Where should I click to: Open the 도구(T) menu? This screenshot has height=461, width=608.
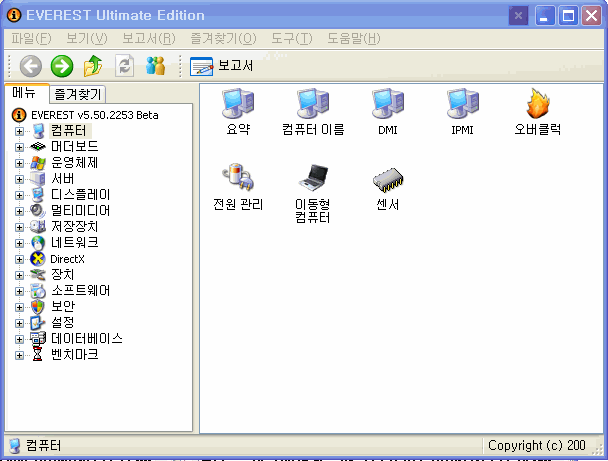tap(292, 38)
